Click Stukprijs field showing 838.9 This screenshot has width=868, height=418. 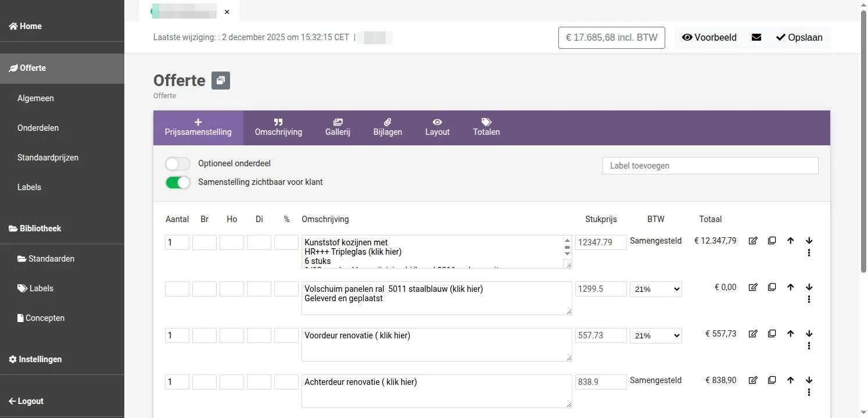[601, 382]
